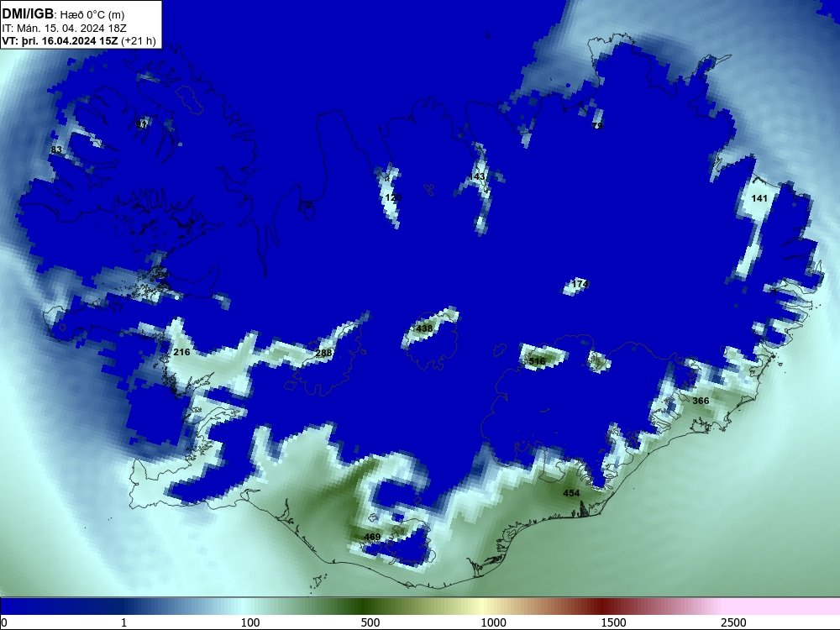840x630 pixels.
Task: Click the legend label 0
Action: coord(4,622)
